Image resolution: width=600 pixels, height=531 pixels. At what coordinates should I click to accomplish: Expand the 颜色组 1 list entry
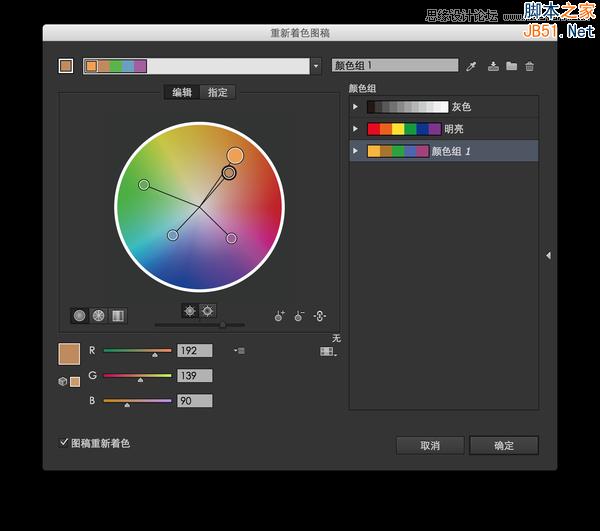pos(355,151)
